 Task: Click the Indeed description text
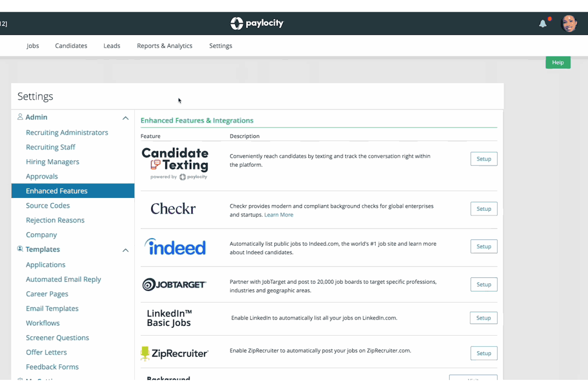(x=333, y=248)
